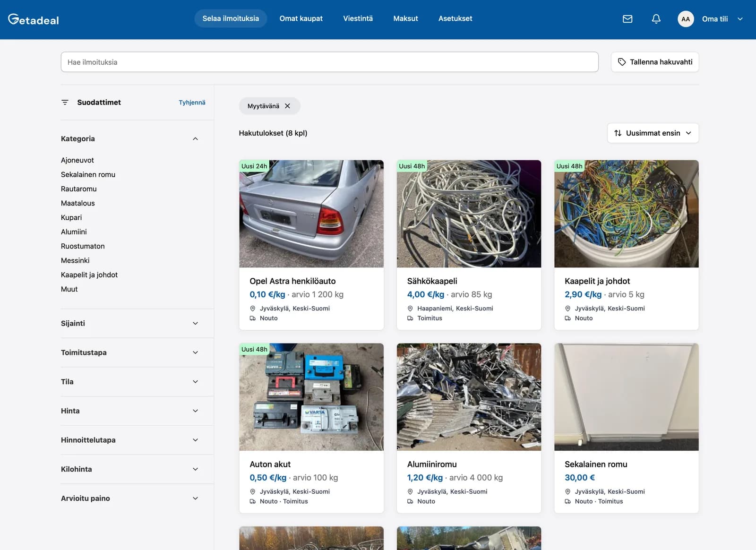This screenshot has height=550, width=756.
Task: Click the Getadeal logo
Action: 34,19
